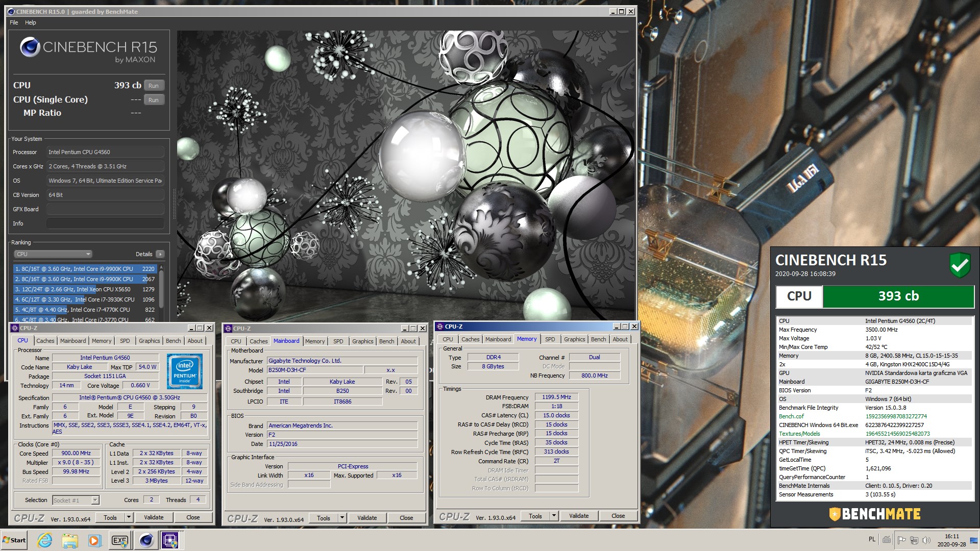Open Tools dropdown arrow in Mainboard window
Image resolution: width=980 pixels, height=551 pixels.
[x=342, y=518]
